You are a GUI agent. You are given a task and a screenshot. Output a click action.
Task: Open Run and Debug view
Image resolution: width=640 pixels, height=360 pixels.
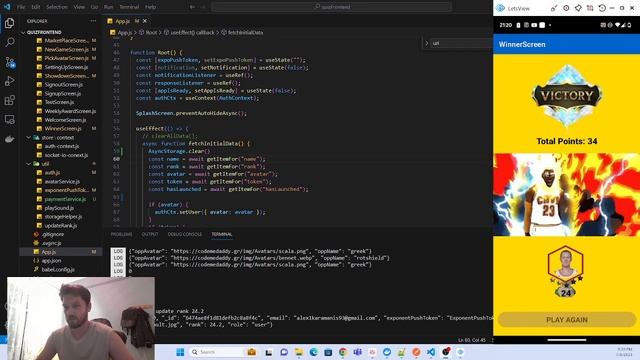[x=9, y=81]
